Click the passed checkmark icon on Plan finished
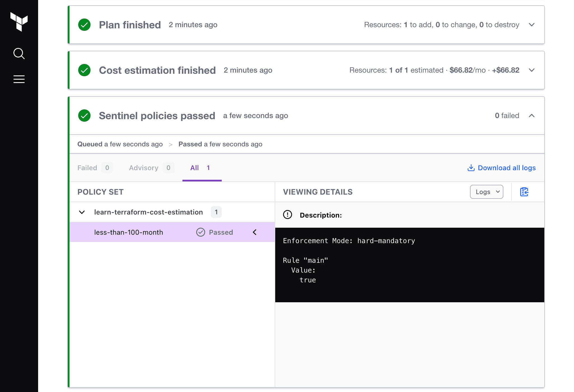Viewport: 574px width, 392px height. point(85,24)
